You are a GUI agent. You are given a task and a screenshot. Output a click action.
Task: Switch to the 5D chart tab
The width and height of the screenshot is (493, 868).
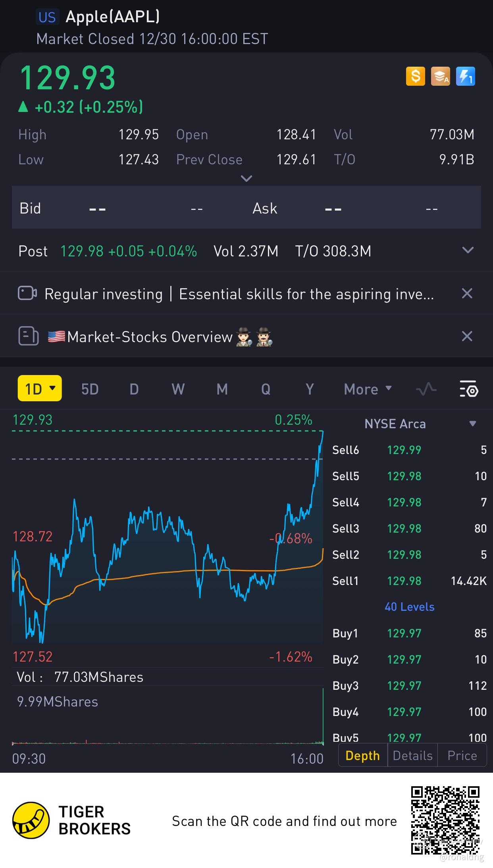(90, 389)
